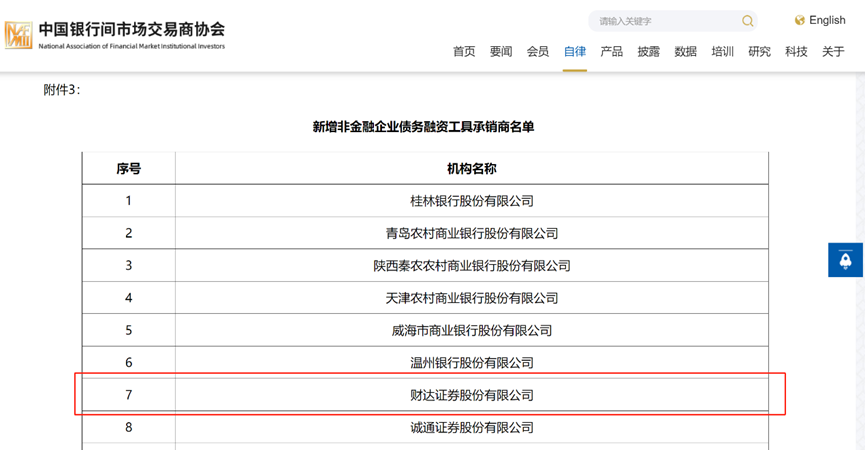The height and width of the screenshot is (450, 865).
Task: Select the cell 财达证券股份有限公司
Action: tap(472, 395)
